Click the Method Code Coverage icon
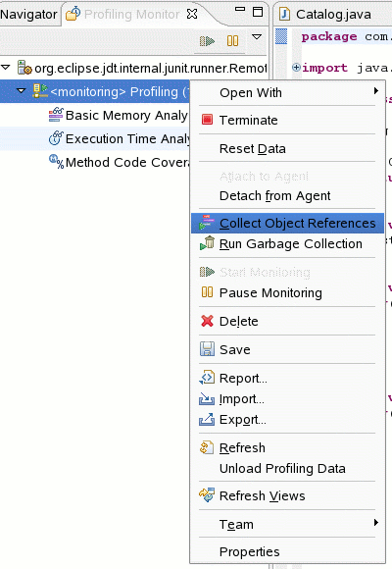The height and width of the screenshot is (569, 392). coord(56,162)
